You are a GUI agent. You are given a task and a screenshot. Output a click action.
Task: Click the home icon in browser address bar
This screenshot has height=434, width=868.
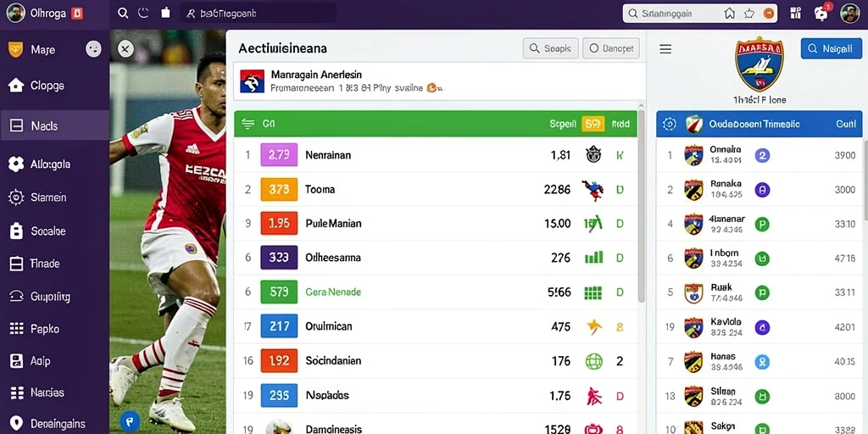[x=730, y=14]
